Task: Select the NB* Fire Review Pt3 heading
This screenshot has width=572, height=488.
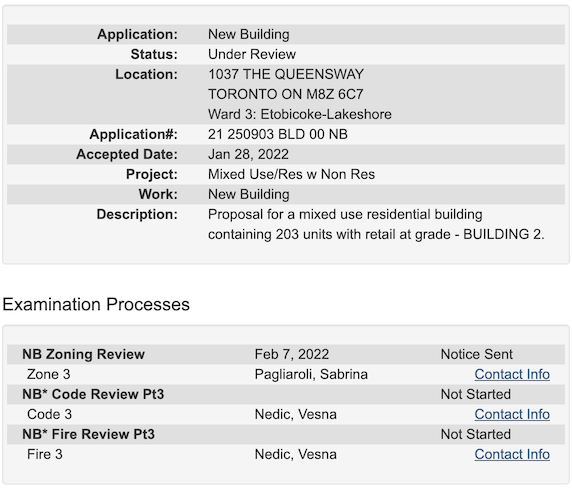Action: [88, 434]
